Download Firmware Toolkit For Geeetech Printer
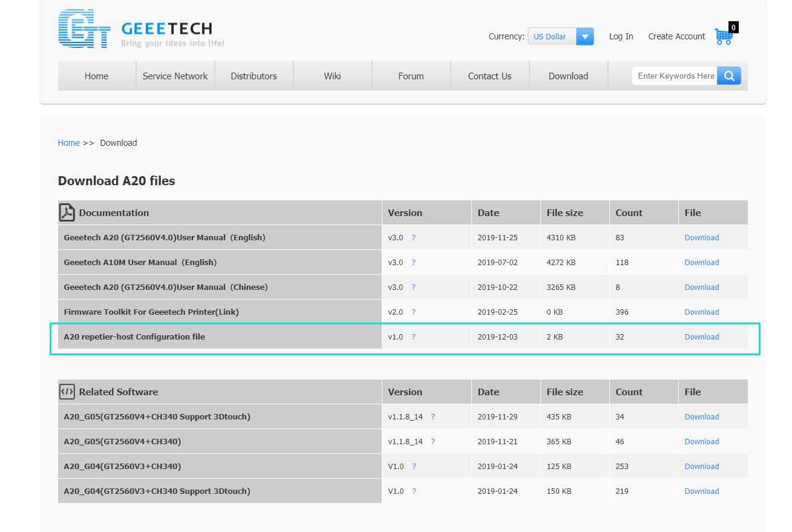 [702, 312]
